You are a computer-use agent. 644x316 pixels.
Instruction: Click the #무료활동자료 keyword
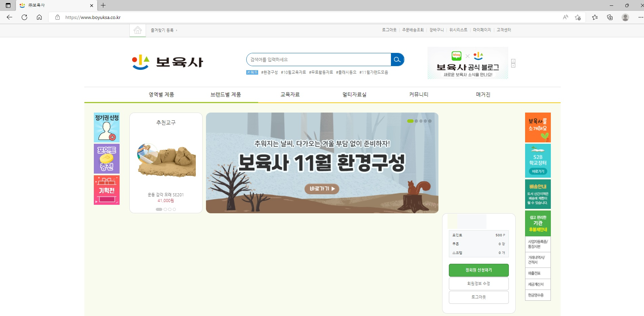pos(321,72)
